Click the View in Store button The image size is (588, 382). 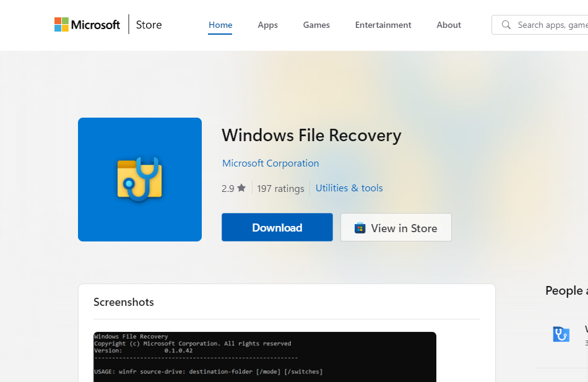tap(396, 228)
